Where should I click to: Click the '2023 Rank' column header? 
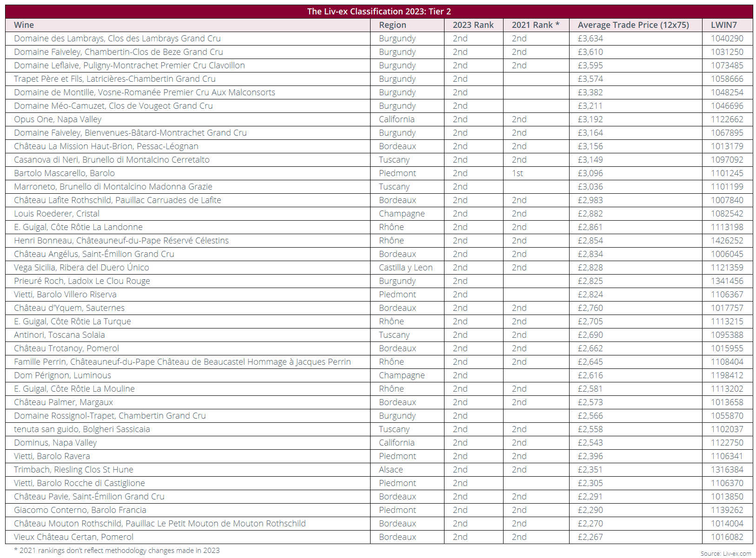click(473, 25)
